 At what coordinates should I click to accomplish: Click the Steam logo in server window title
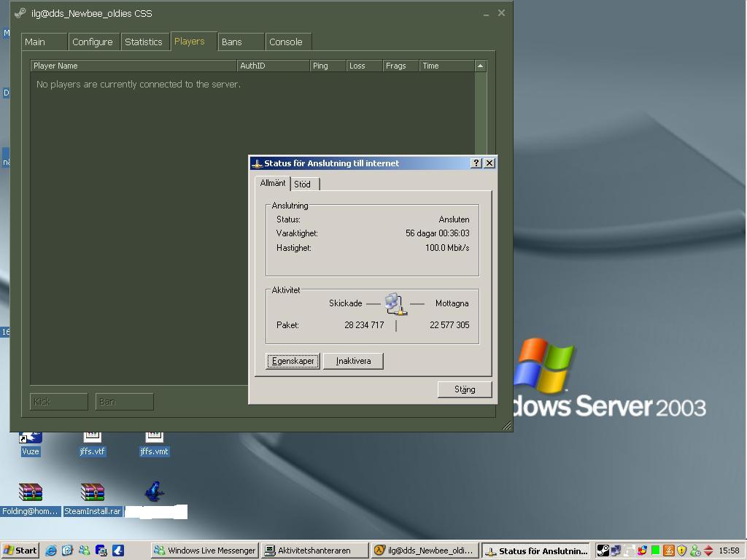[x=20, y=13]
